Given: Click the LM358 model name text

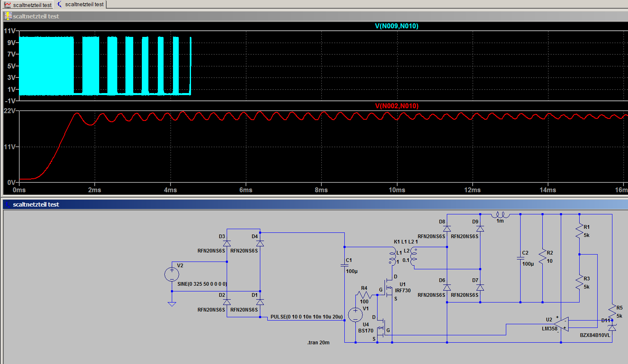Looking at the screenshot, I should tap(550, 328).
